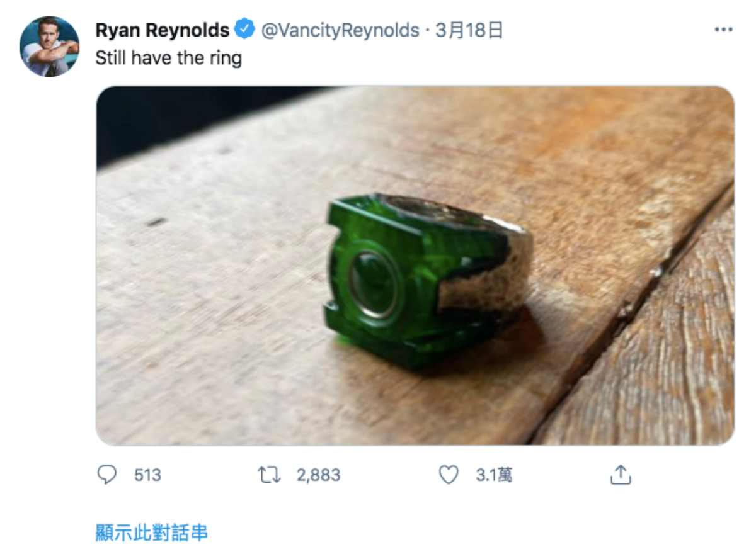The height and width of the screenshot is (559, 756).
Task: Click the 3.1萬 like count
Action: pos(494,475)
